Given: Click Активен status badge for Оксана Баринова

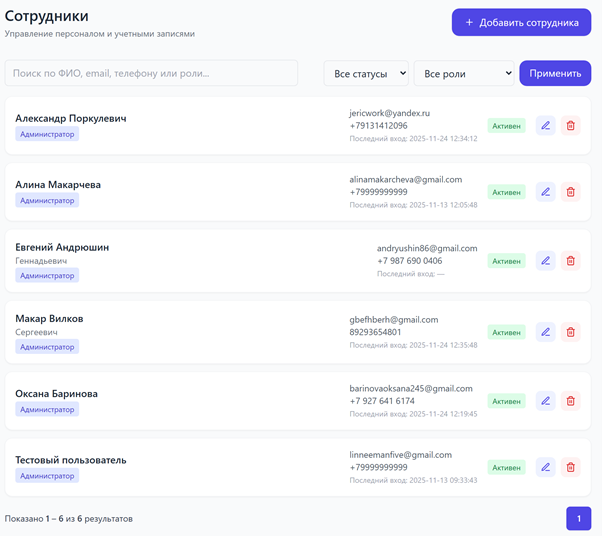Looking at the screenshot, I should point(506,401).
